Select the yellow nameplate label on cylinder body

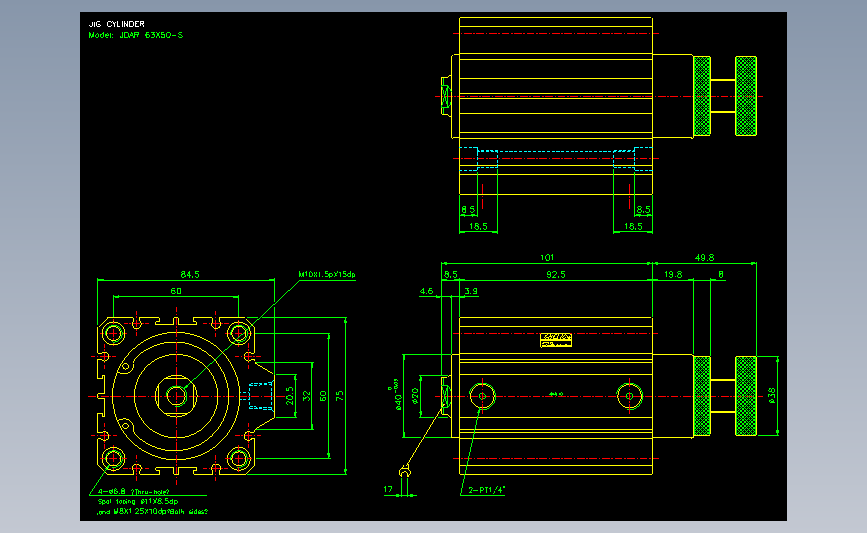tap(556, 340)
